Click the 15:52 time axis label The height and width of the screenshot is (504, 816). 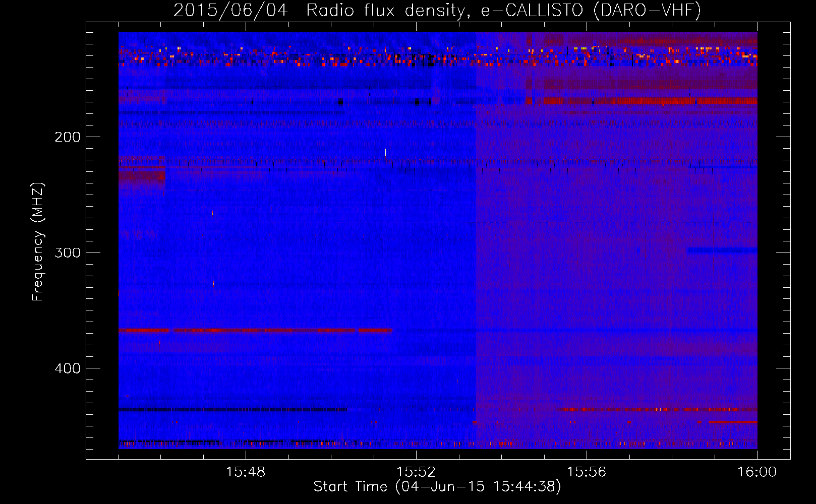coord(416,472)
